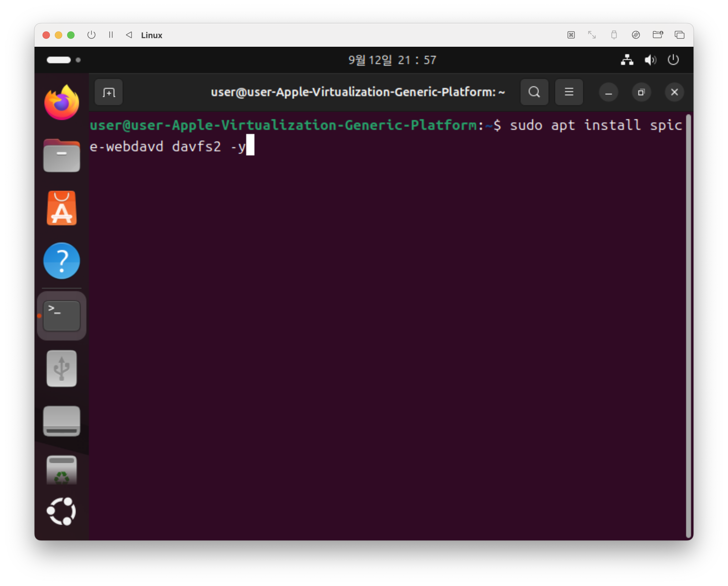Pause the Linux virtual machine

pyautogui.click(x=111, y=35)
